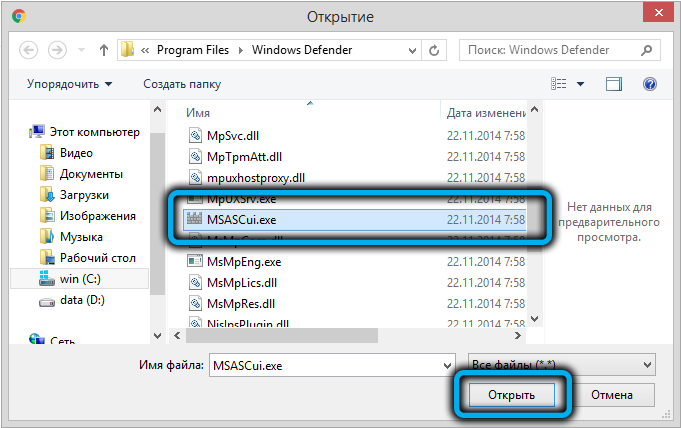This screenshot has height=428, width=681.
Task: Click the magnifier search icon
Action: (x=646, y=50)
